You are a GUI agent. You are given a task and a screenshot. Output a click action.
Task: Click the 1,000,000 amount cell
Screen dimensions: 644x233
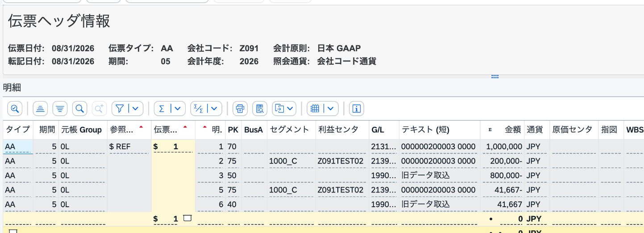point(503,146)
